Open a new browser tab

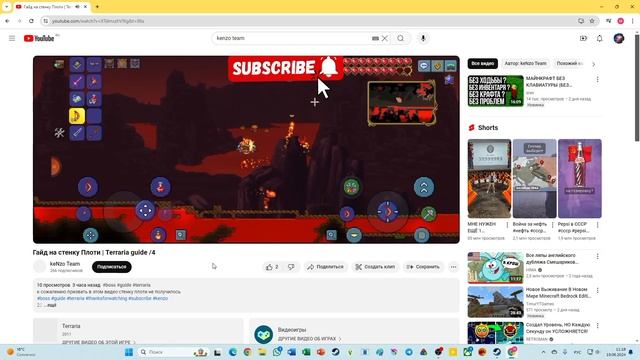point(97,7)
